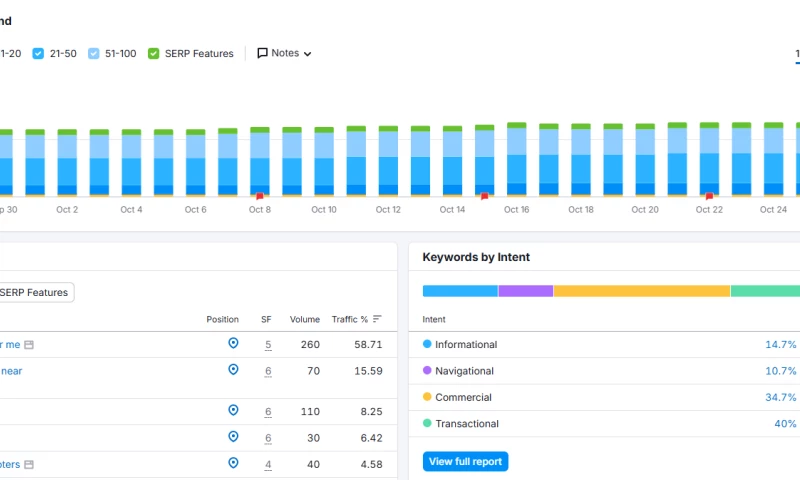
Task: Click the location pin icon in the 8.25 row
Action: [x=233, y=410]
